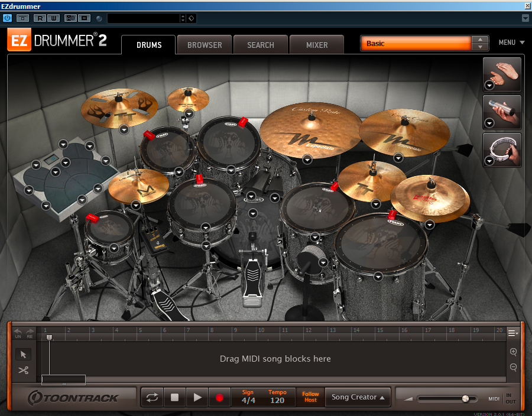
Task: Redo with the RE arrow
Action: 30,333
